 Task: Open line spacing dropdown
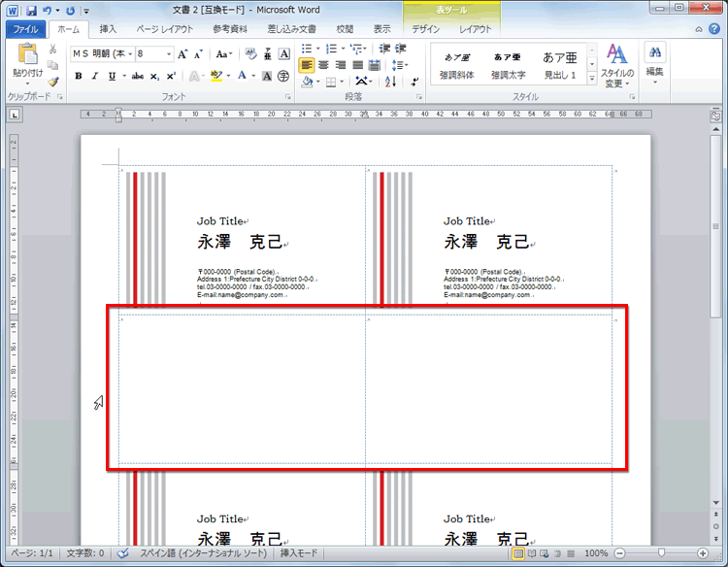400,65
